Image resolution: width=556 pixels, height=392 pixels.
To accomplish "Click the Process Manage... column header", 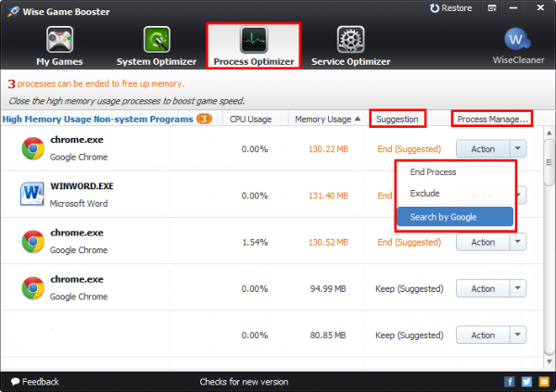I will (492, 120).
